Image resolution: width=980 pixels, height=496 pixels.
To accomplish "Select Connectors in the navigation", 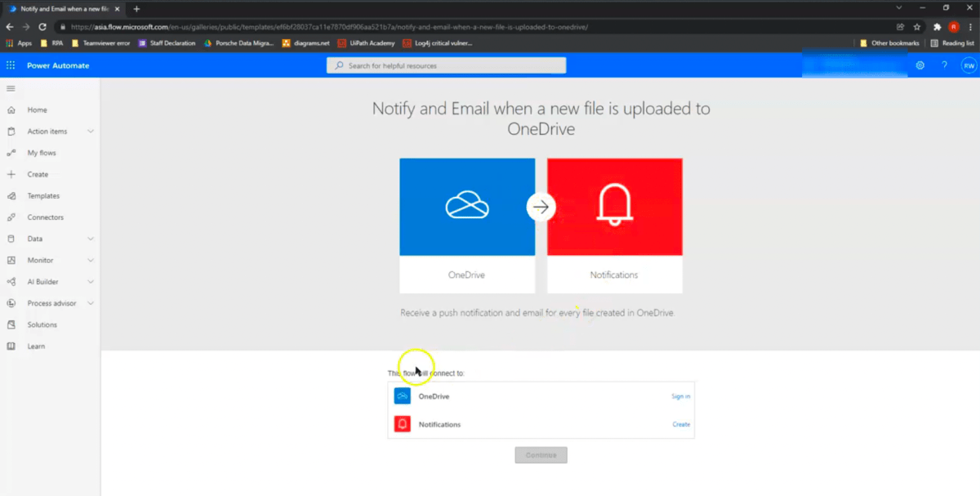I will point(45,217).
